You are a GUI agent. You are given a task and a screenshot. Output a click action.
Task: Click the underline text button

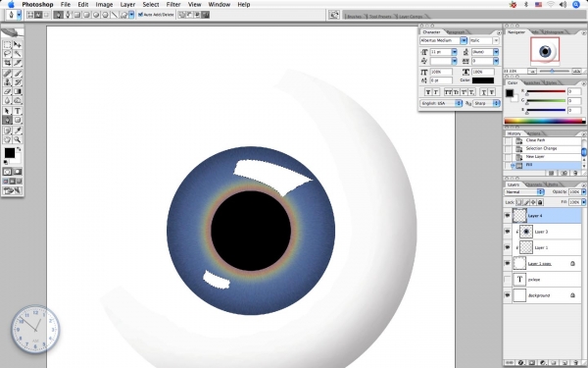(x=484, y=92)
